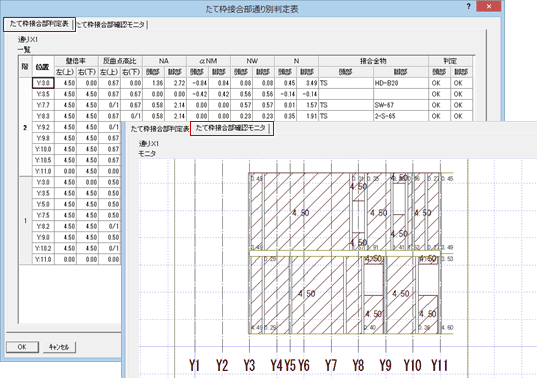Viewport: 537px width, 378px height.
Task: Select the floor 1 row header cell
Action: coord(25,221)
